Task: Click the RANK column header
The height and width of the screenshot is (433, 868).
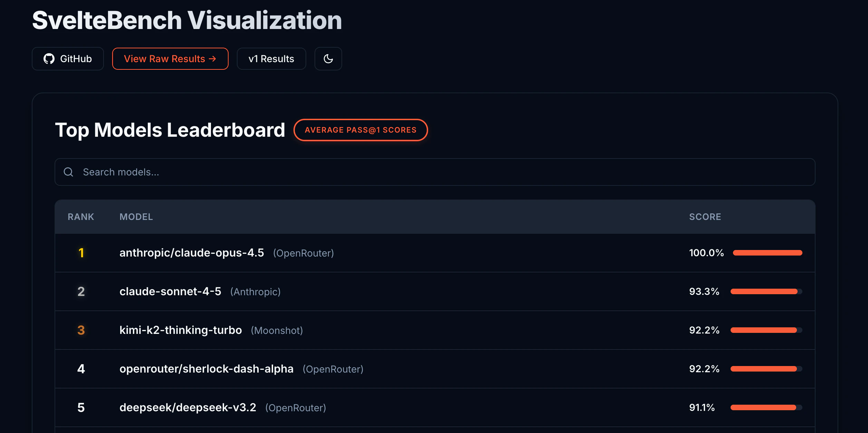Action: [x=81, y=217]
